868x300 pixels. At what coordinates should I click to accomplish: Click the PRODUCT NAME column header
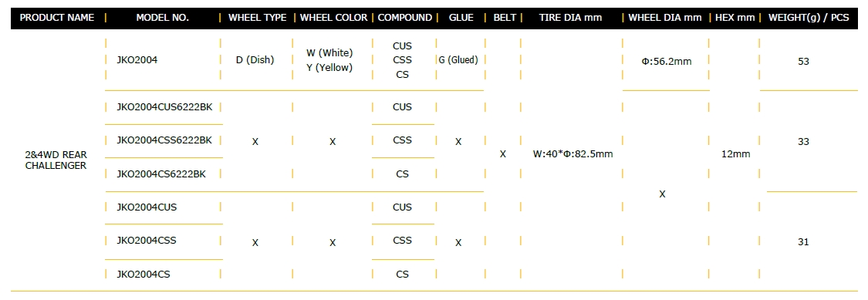[x=57, y=18]
